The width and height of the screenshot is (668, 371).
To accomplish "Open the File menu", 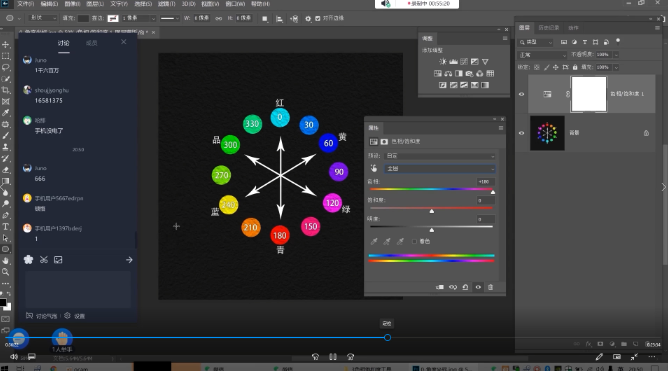I will click(x=25, y=4).
